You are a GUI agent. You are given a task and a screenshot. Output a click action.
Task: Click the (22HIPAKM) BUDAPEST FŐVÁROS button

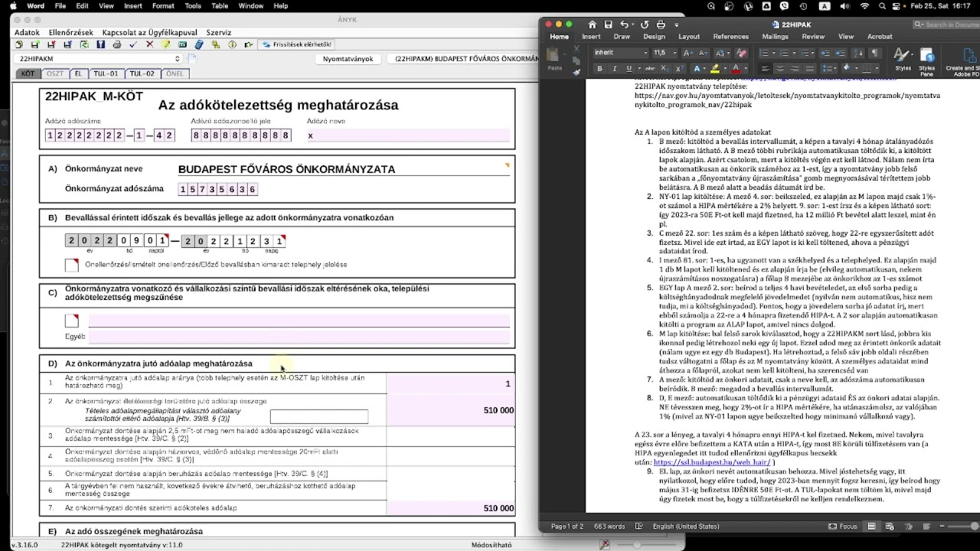[x=466, y=59]
